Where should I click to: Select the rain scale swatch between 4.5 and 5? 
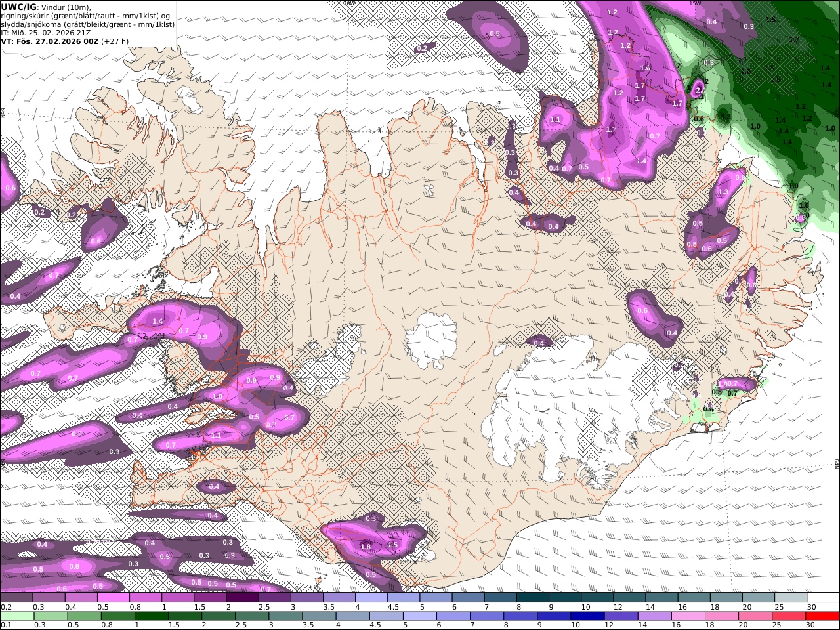click(387, 616)
